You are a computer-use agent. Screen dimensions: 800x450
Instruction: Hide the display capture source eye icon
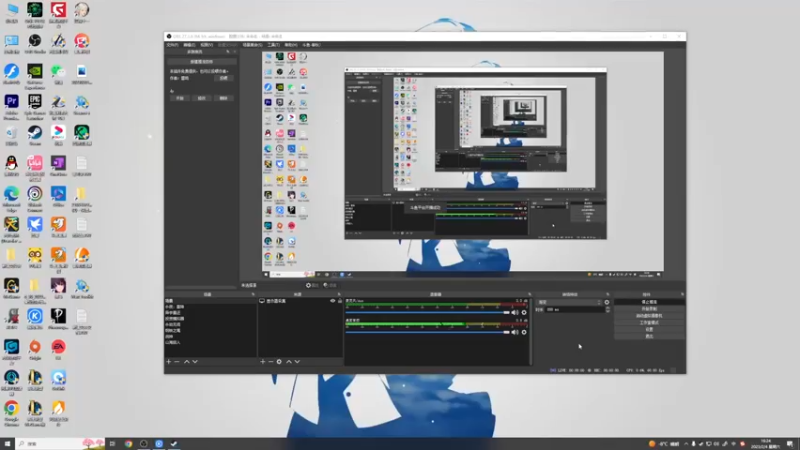pos(333,301)
